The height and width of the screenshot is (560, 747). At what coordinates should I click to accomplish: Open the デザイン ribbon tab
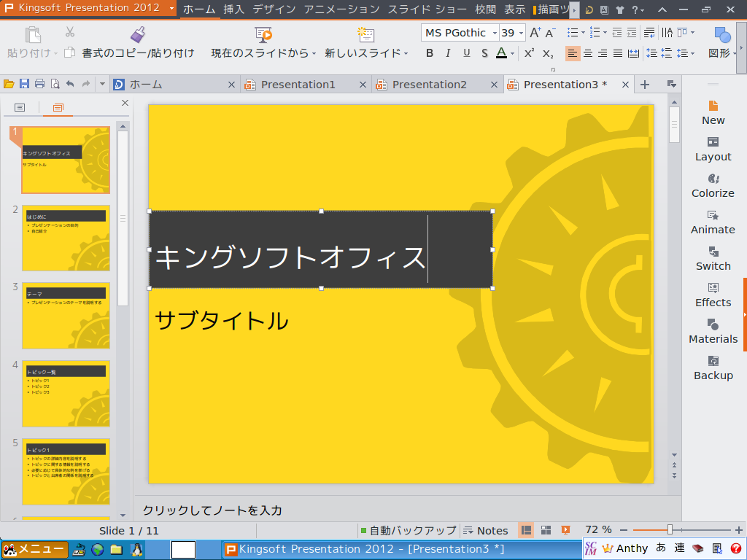tap(274, 9)
